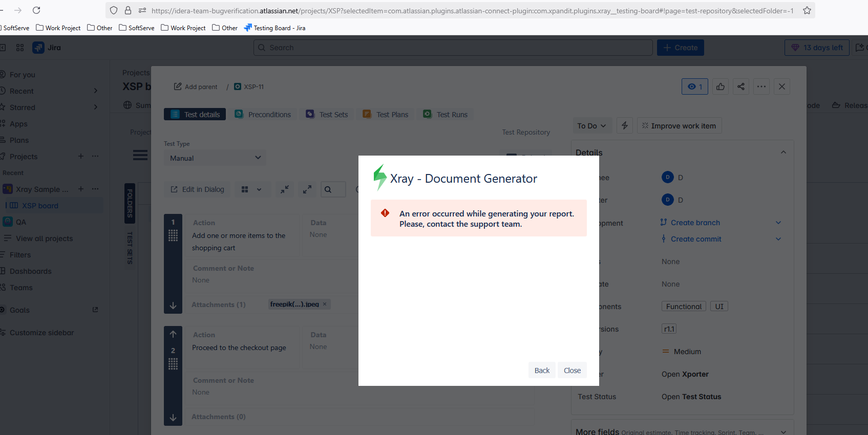This screenshot has width=868, height=435.
Task: Close the XSP-11 work item panel
Action: [782, 86]
